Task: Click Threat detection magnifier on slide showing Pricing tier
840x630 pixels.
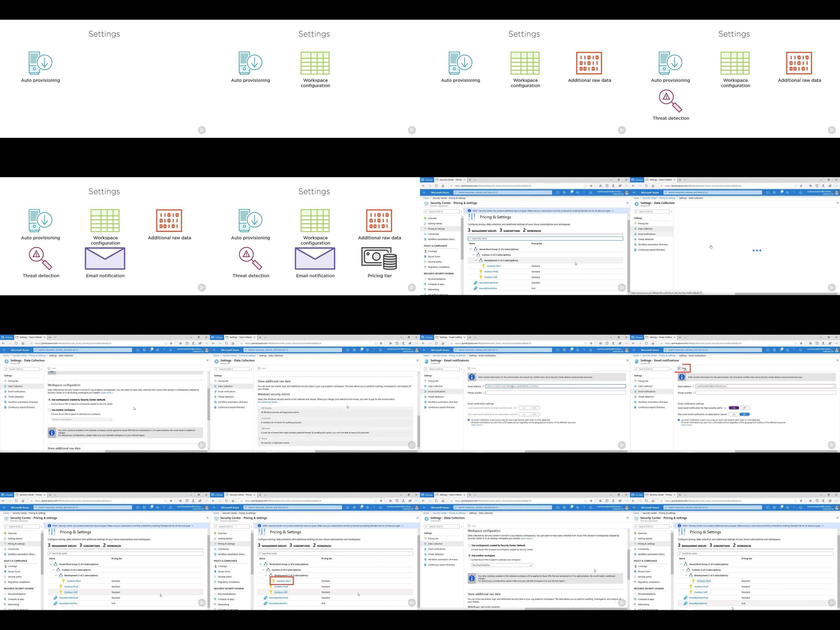Action: pyautogui.click(x=251, y=259)
